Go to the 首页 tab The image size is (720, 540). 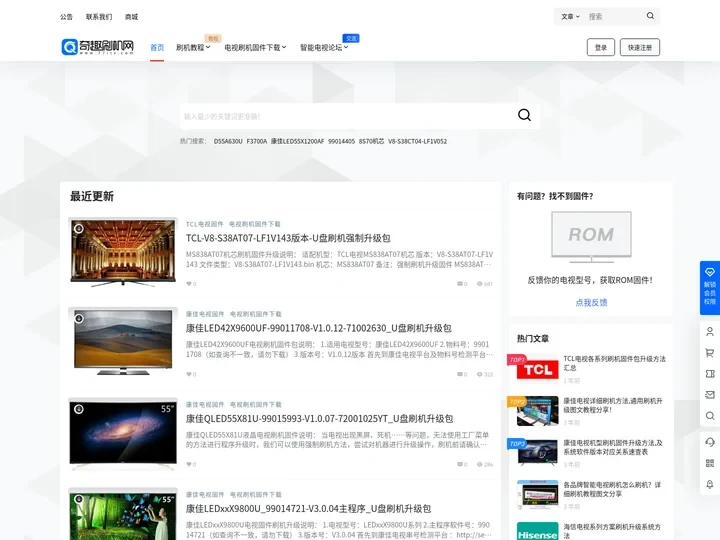(157, 47)
